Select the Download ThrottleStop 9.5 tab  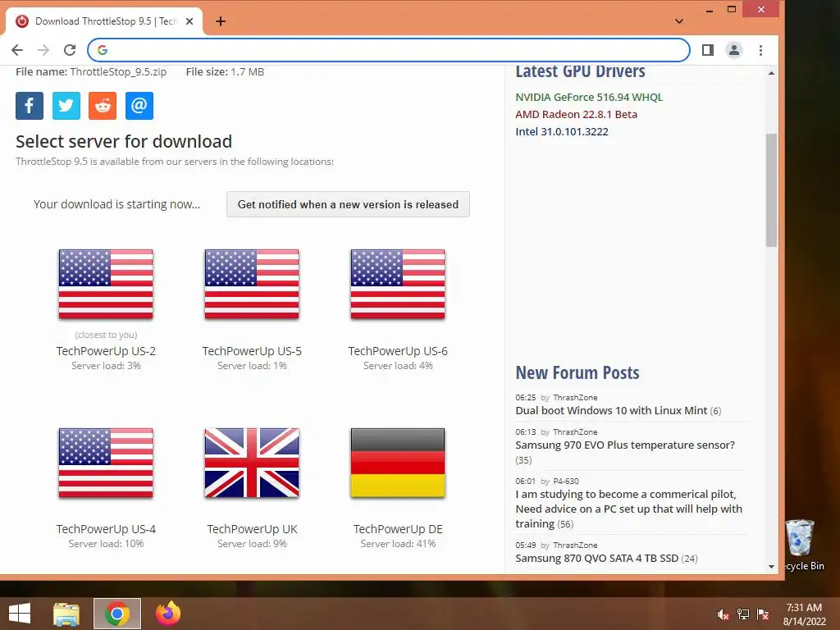105,21
